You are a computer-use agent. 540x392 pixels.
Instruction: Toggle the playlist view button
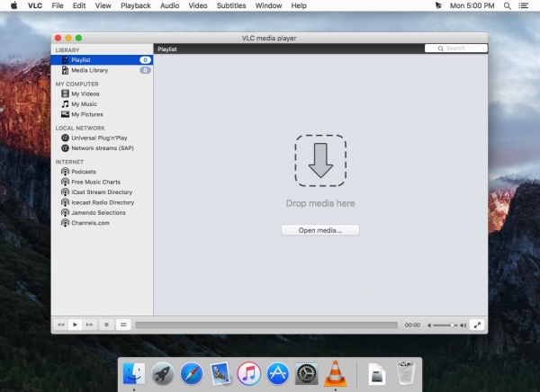pyautogui.click(x=123, y=325)
